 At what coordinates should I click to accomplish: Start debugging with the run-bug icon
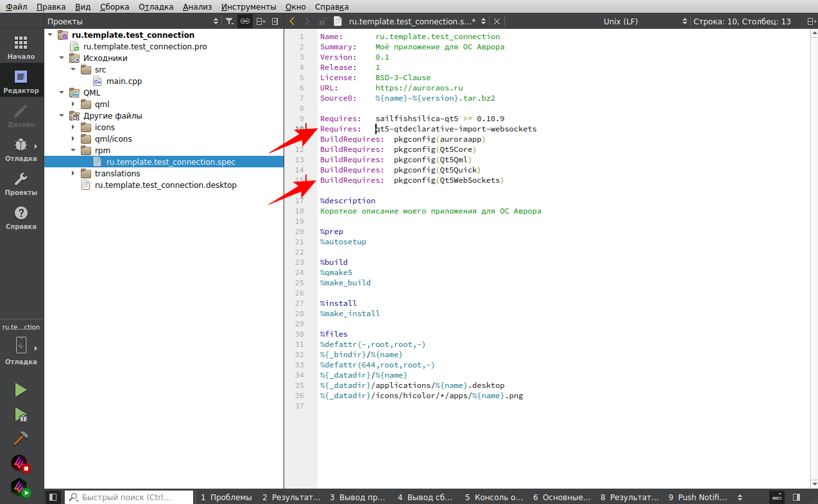tap(21, 415)
